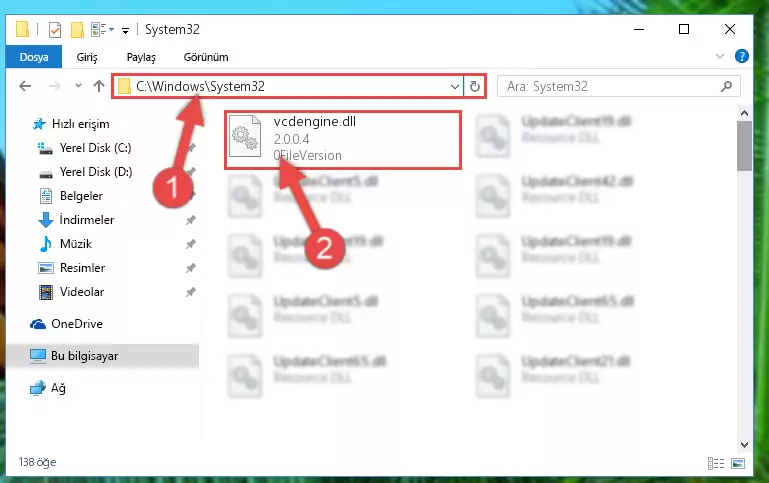The height and width of the screenshot is (483, 769).
Task: Go forward with the right arrow
Action: pyautogui.click(x=55, y=86)
